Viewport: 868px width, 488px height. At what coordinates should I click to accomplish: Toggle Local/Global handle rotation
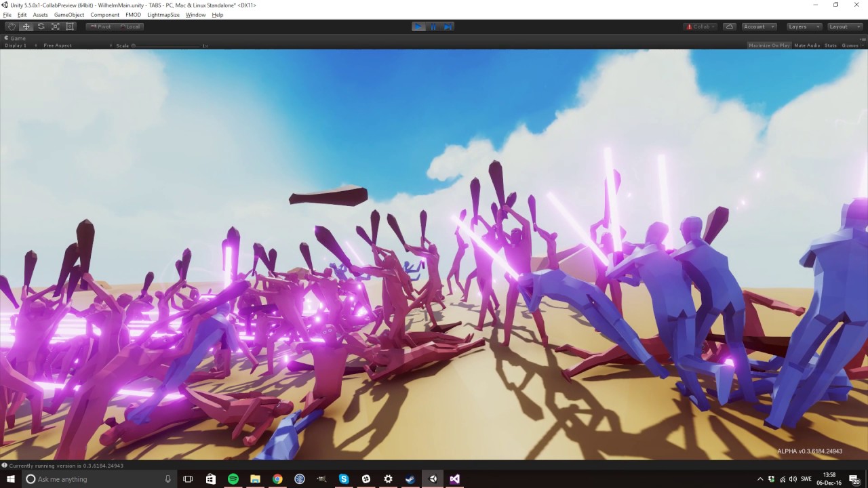(129, 26)
